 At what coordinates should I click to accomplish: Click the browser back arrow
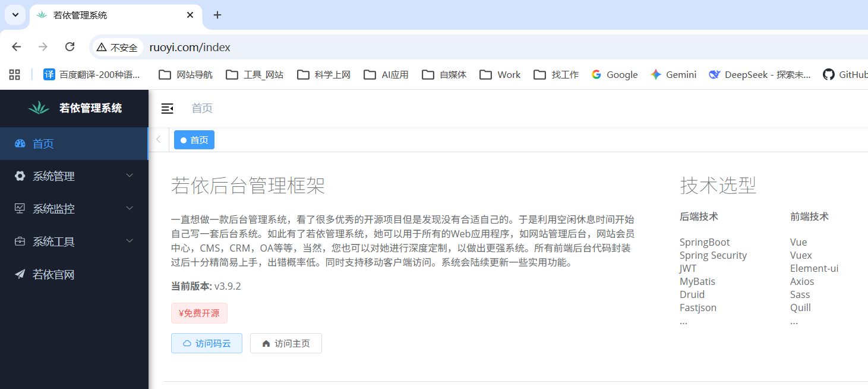tap(17, 47)
